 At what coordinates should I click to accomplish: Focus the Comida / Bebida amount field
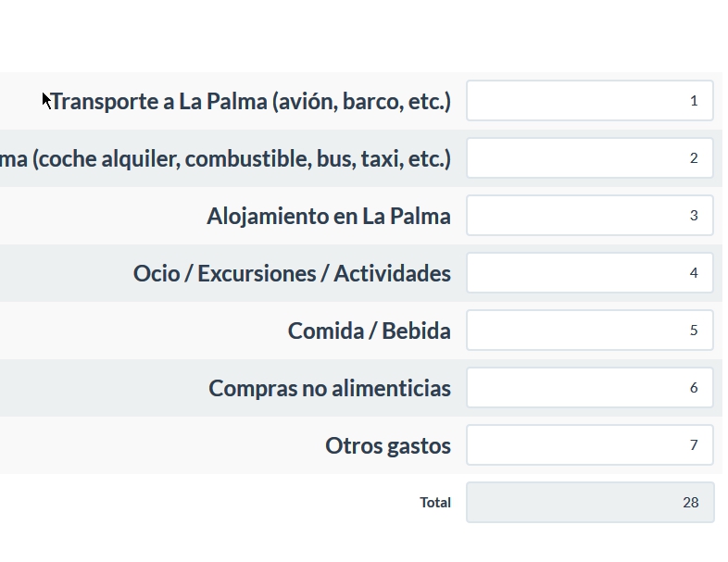[589, 331]
